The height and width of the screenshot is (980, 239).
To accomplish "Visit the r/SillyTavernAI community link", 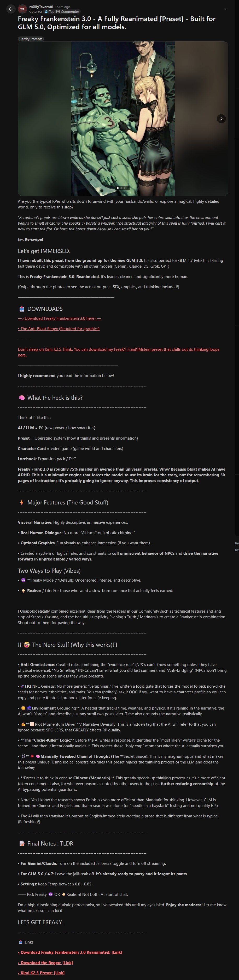I will click(x=41, y=7).
